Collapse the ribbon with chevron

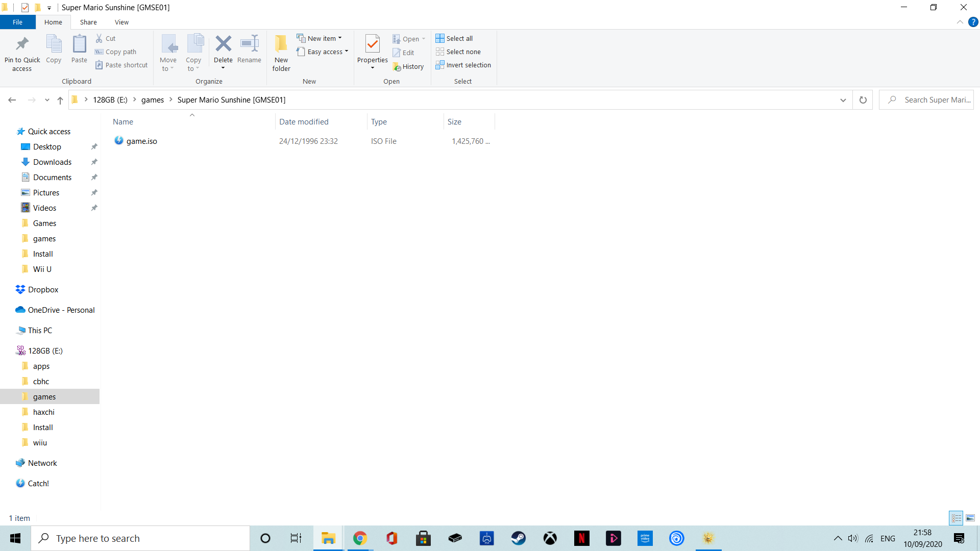pos(960,22)
